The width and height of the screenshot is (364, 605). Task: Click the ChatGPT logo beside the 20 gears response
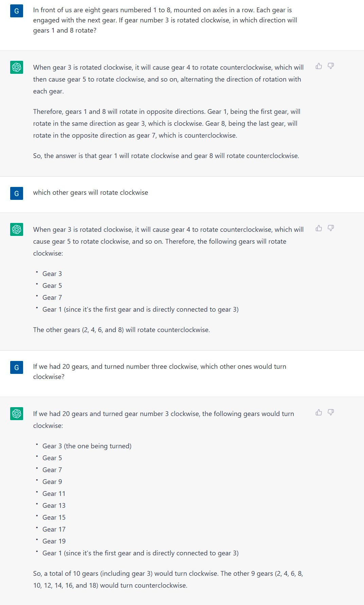pos(17,414)
